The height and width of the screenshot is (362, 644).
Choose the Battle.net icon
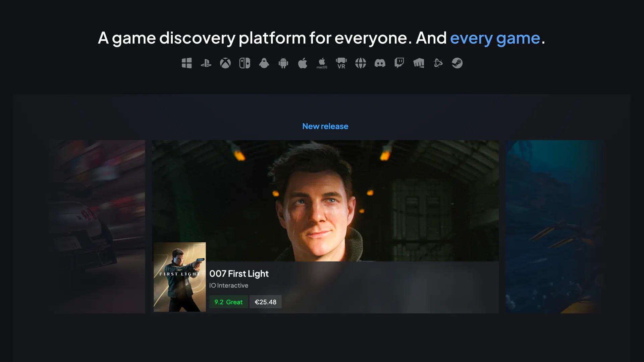[x=438, y=63]
